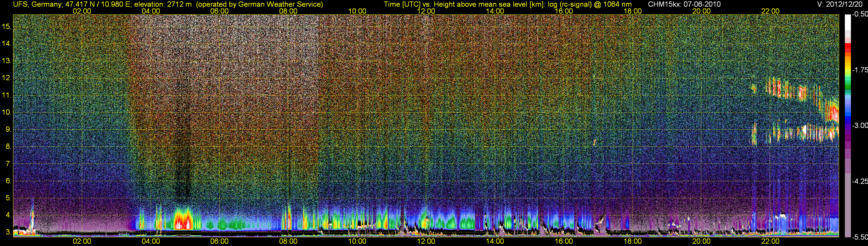Click the station title 'UFS, Germany; 47.417 N / 10.980 E'
The height and width of the screenshot is (246, 868).
click(72, 4)
